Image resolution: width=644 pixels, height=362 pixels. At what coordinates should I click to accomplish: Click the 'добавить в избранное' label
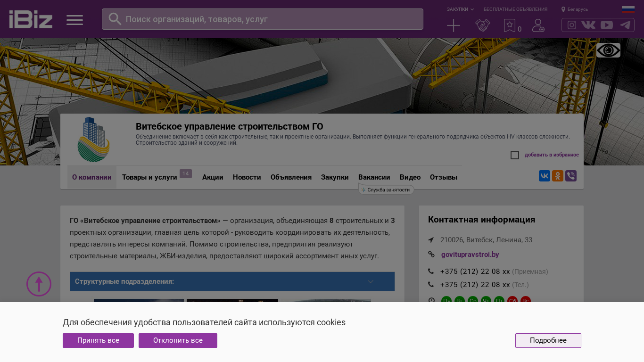pos(552,155)
